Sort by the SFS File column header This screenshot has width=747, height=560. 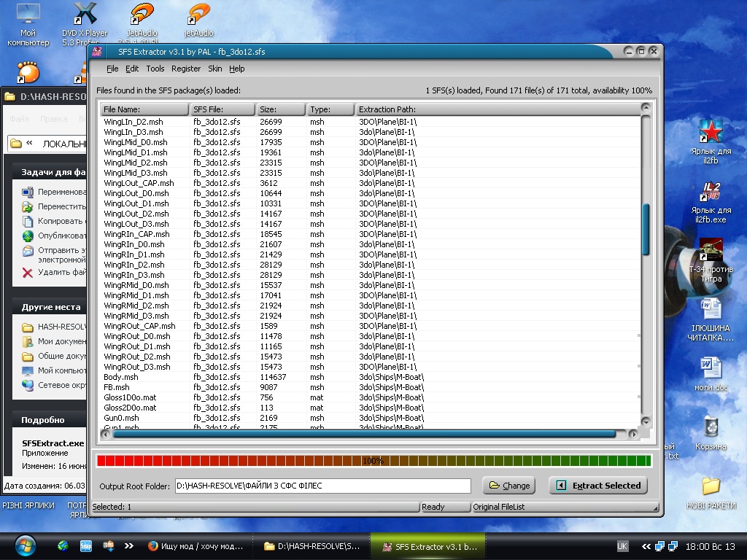pos(222,109)
